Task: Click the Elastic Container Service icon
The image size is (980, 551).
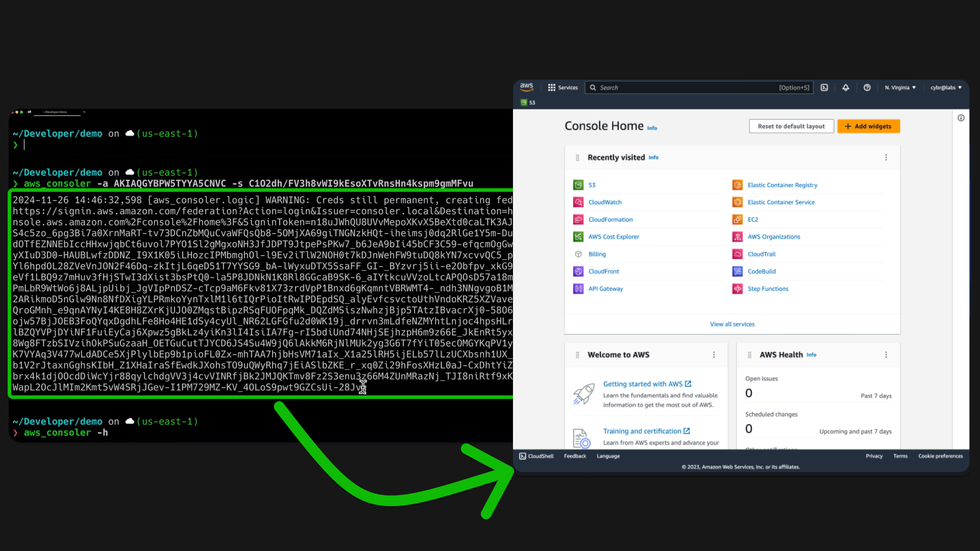Action: pos(738,203)
